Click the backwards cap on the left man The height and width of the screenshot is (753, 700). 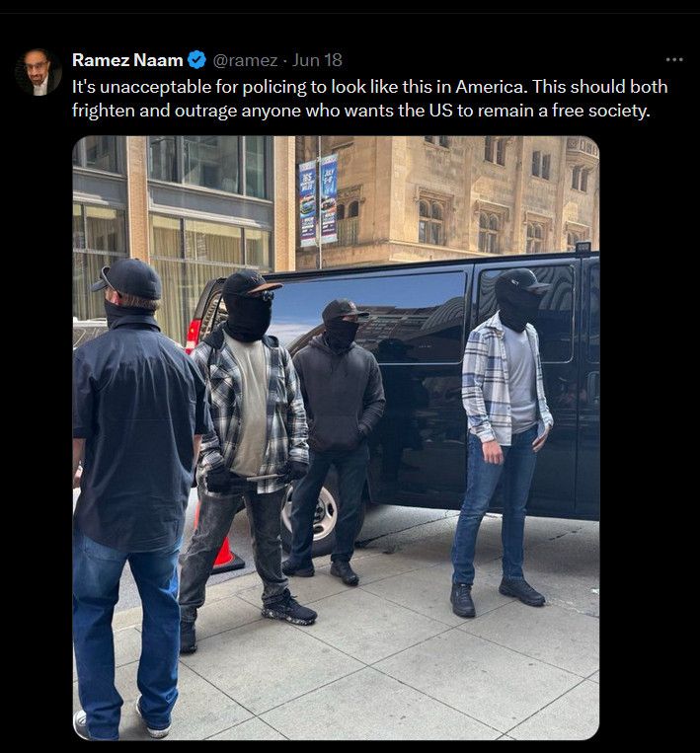[x=128, y=279]
